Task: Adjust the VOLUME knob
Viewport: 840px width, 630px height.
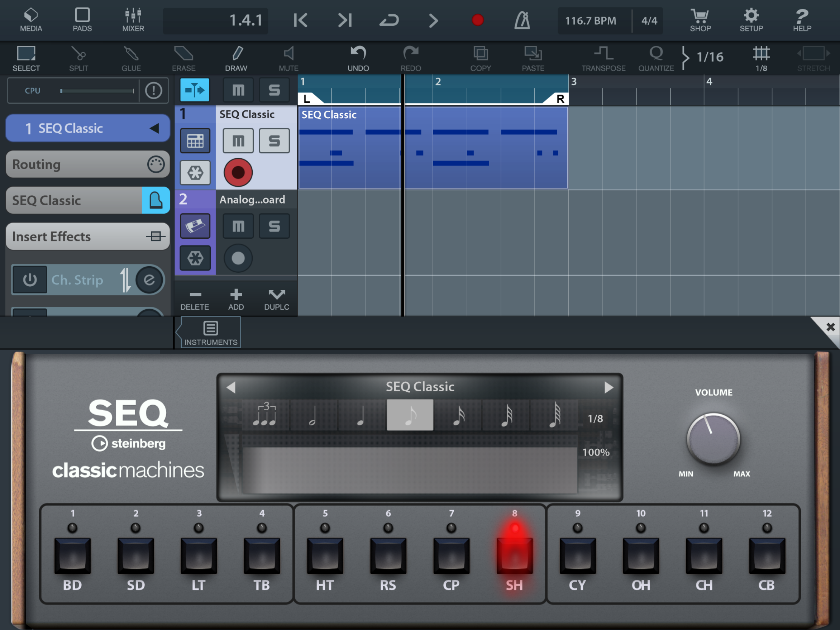Action: [x=713, y=439]
